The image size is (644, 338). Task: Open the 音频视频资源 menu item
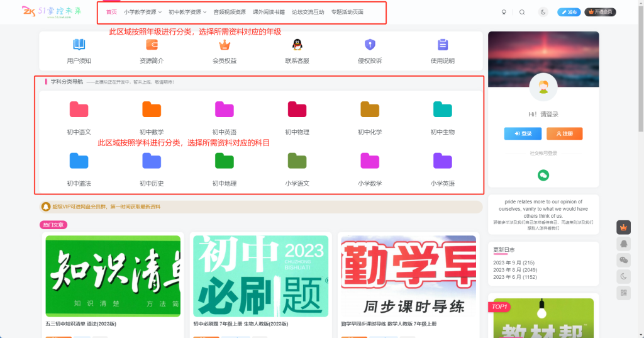coord(230,12)
